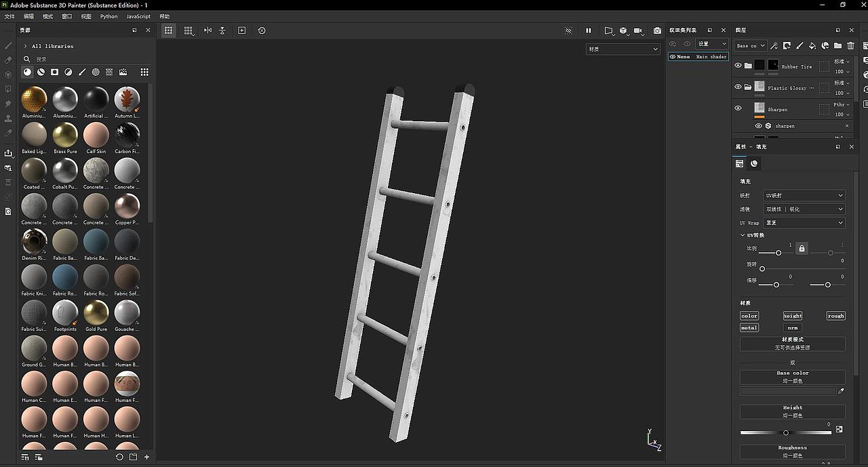Viewport: 868px width, 467px height.
Task: Select the Clone stamp tool in left toolbar
Action: [8, 119]
